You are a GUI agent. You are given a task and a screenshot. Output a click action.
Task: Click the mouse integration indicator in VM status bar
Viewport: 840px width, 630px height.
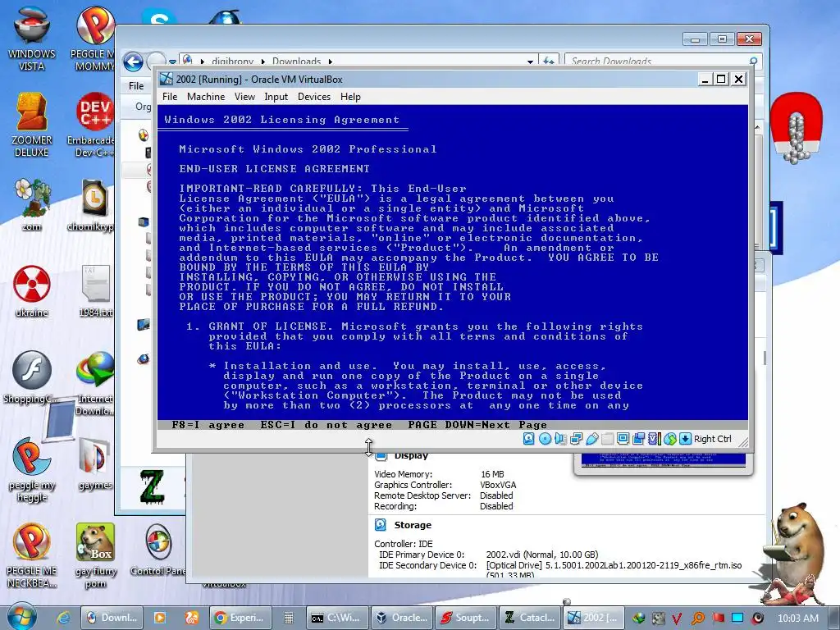669,439
